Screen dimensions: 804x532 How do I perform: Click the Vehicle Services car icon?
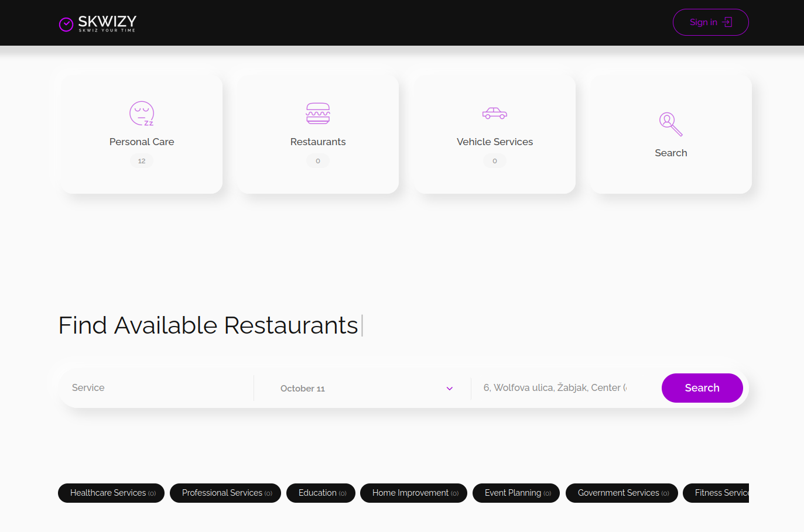tap(495, 113)
